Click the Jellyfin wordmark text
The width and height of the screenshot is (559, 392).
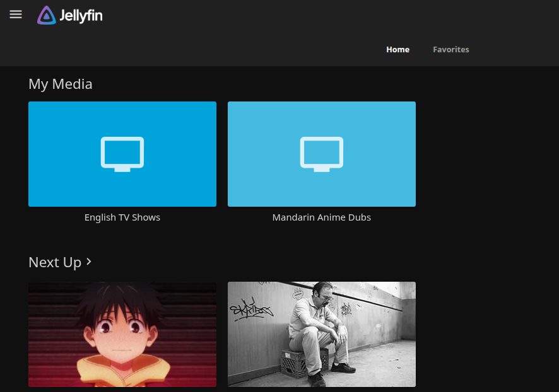pyautogui.click(x=81, y=16)
